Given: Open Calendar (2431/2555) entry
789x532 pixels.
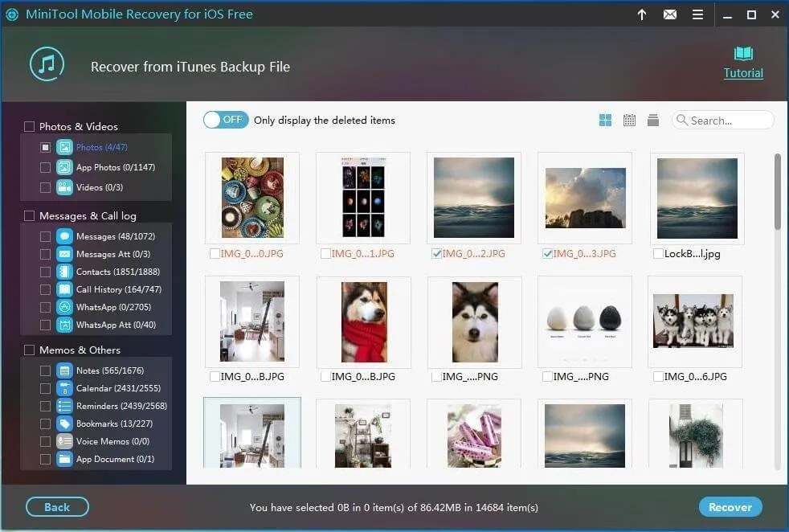Looking at the screenshot, I should [x=118, y=388].
